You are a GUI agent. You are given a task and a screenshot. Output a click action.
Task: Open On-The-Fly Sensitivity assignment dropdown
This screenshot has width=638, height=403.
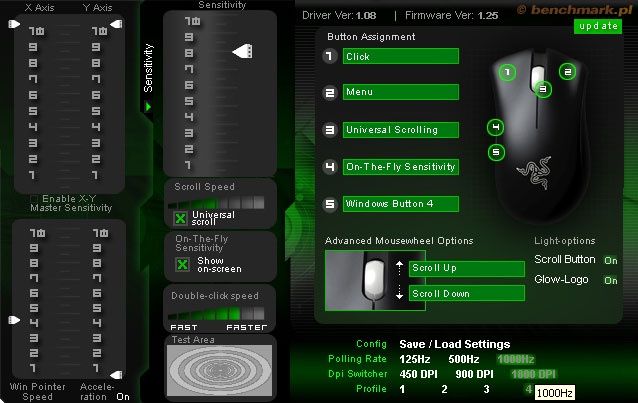click(x=401, y=167)
